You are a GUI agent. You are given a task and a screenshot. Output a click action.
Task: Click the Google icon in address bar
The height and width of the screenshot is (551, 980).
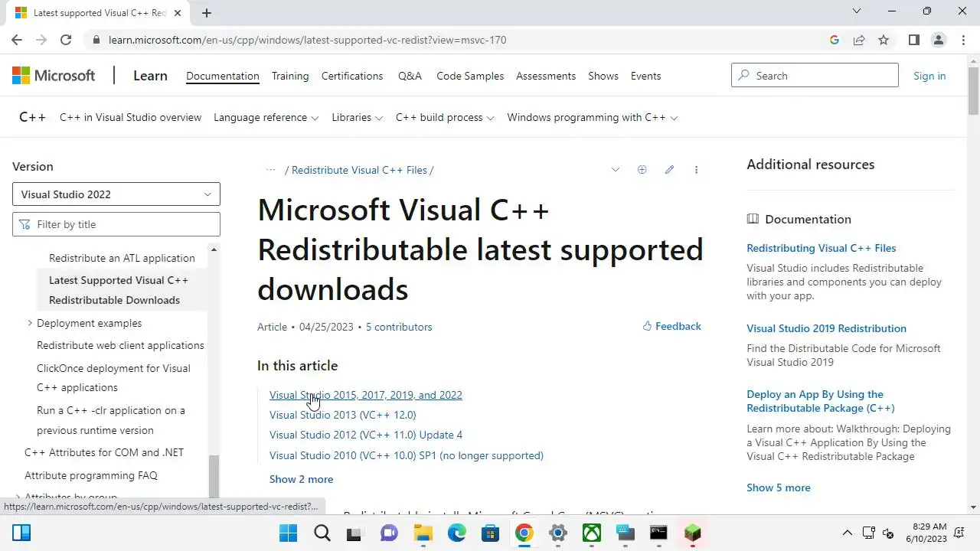pos(835,40)
